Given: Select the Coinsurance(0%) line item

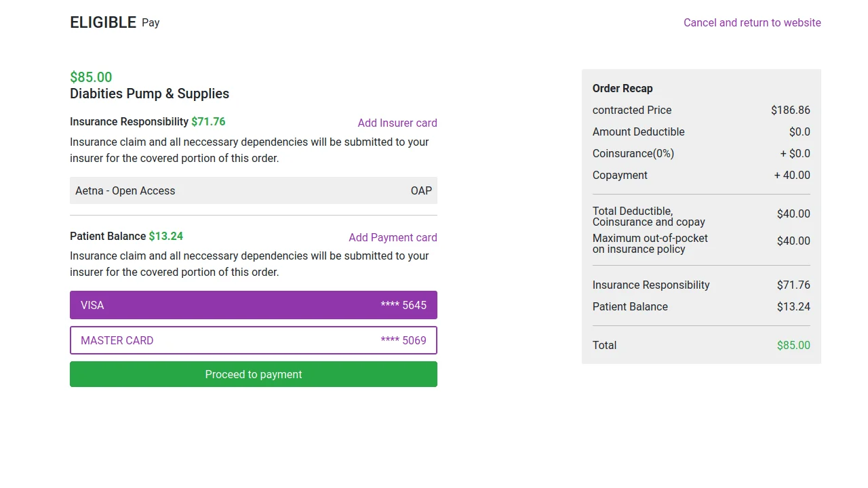Looking at the screenshot, I should click(x=633, y=153).
